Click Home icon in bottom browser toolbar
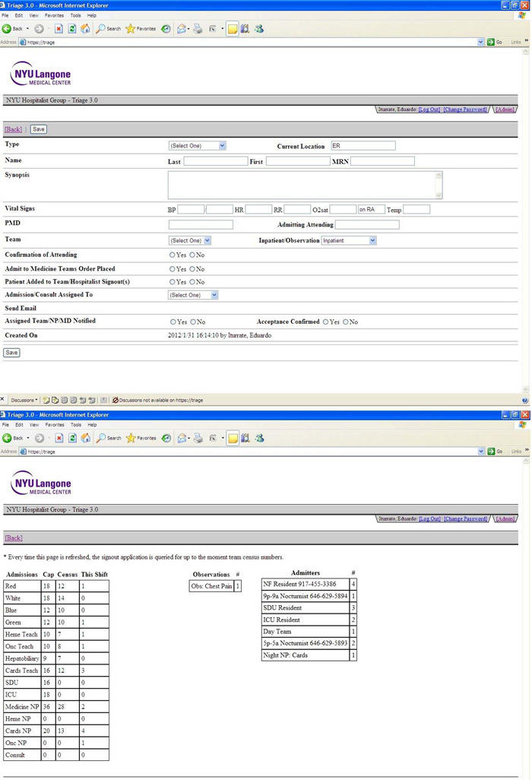Image resolution: width=532 pixels, height=780 pixels. click(86, 438)
